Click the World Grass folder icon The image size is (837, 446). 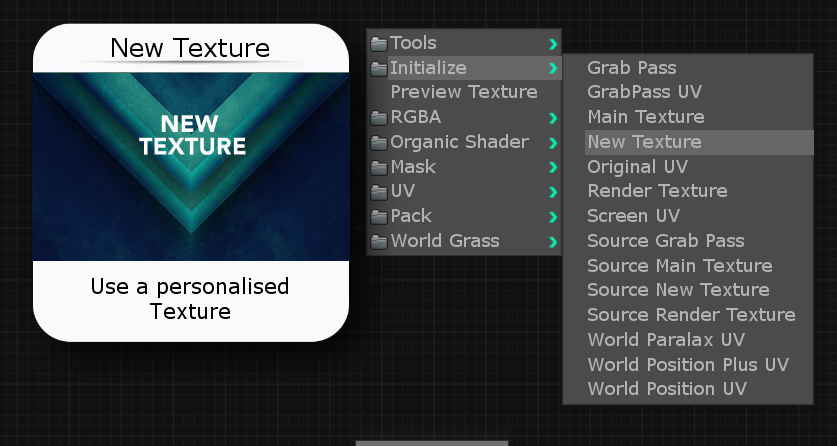coord(379,242)
